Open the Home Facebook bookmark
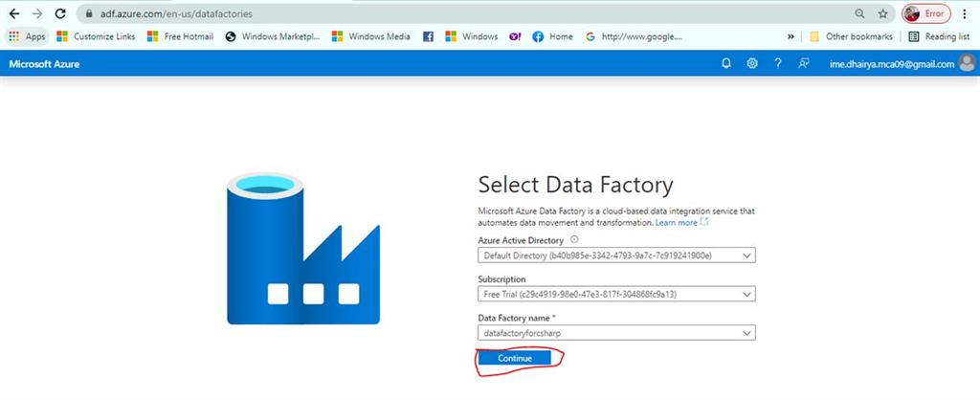 pyautogui.click(x=552, y=36)
